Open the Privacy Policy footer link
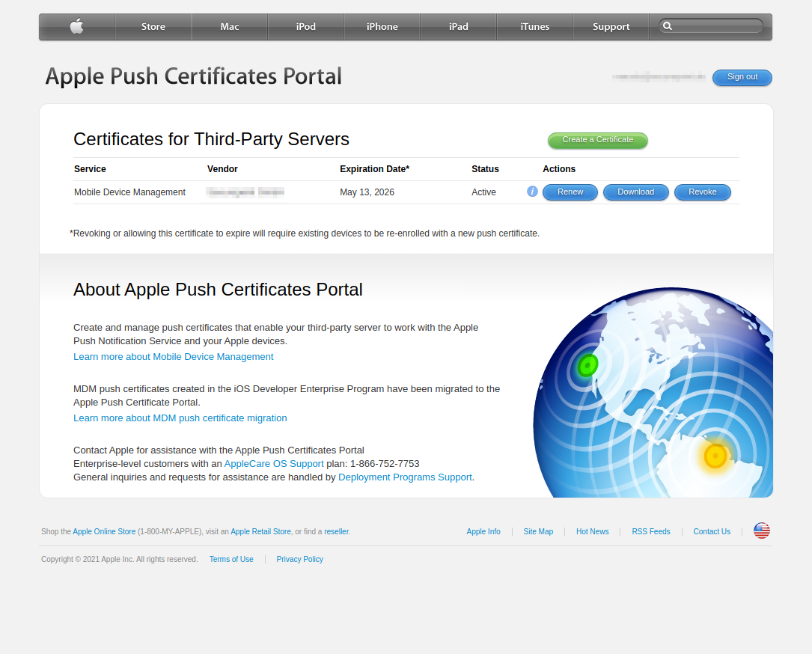Viewport: 812px width, 654px height. click(x=299, y=560)
